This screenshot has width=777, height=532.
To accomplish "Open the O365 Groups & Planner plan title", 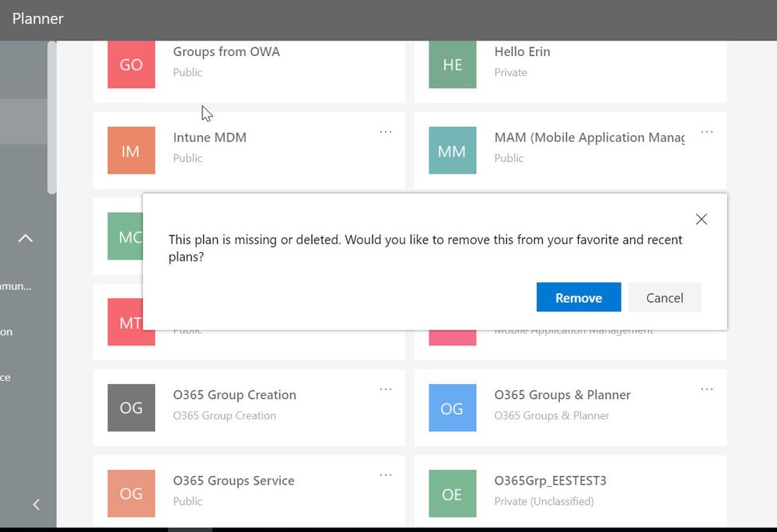I will click(x=562, y=395).
